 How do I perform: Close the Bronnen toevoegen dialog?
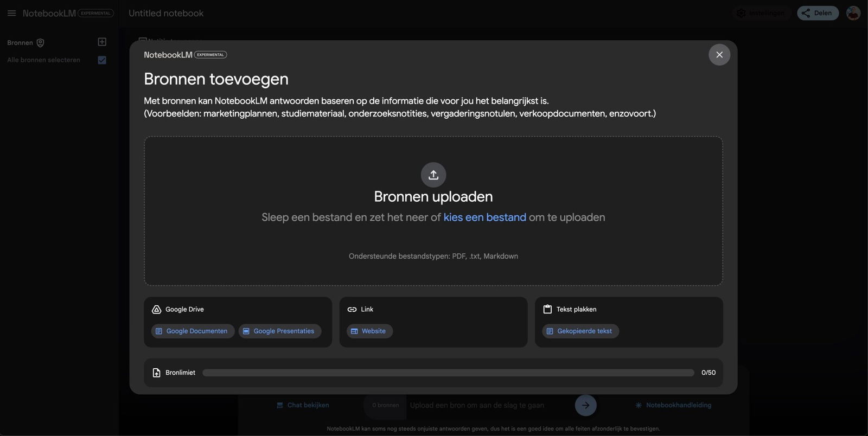(x=719, y=55)
